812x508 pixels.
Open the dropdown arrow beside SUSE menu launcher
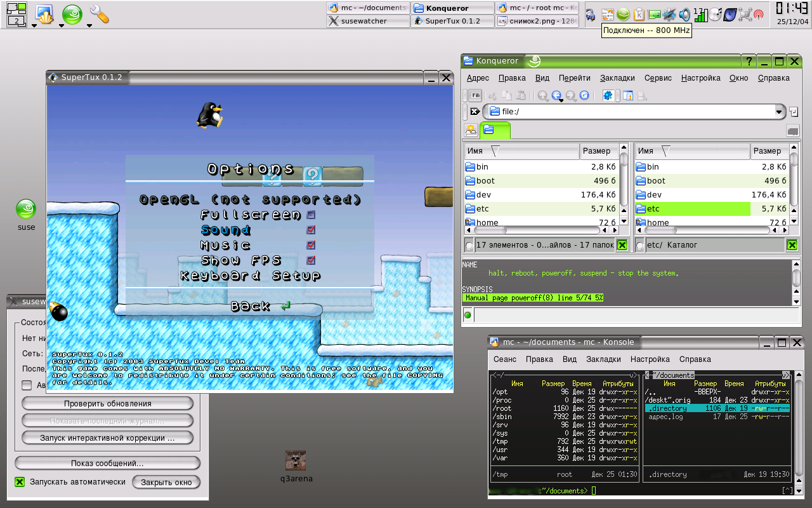[x=62, y=26]
